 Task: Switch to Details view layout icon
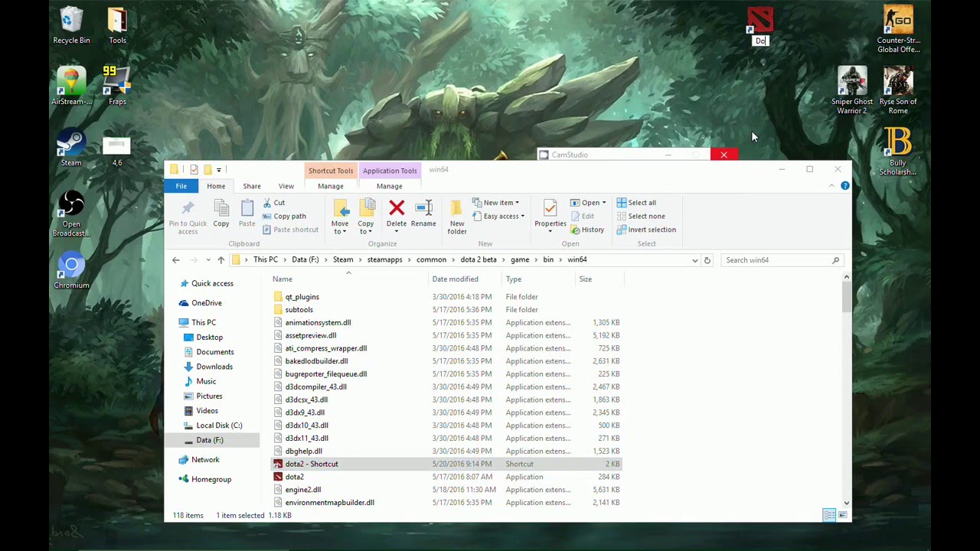pyautogui.click(x=829, y=515)
